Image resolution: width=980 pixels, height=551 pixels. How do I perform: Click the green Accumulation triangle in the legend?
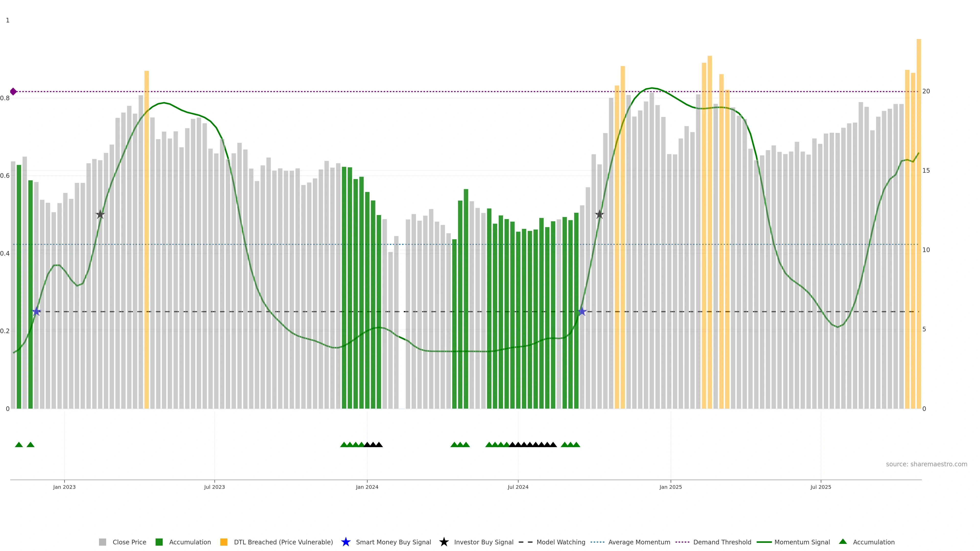pyautogui.click(x=843, y=542)
